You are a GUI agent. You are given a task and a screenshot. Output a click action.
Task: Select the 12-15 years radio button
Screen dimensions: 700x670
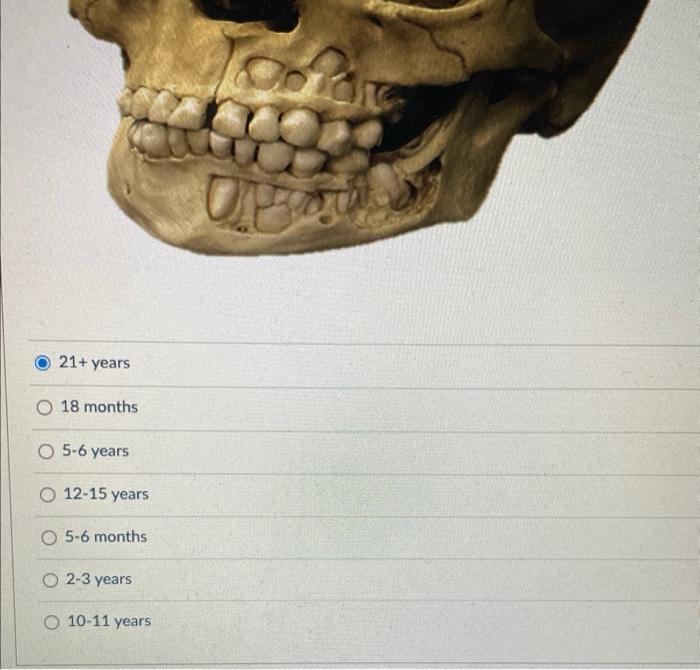tap(47, 495)
